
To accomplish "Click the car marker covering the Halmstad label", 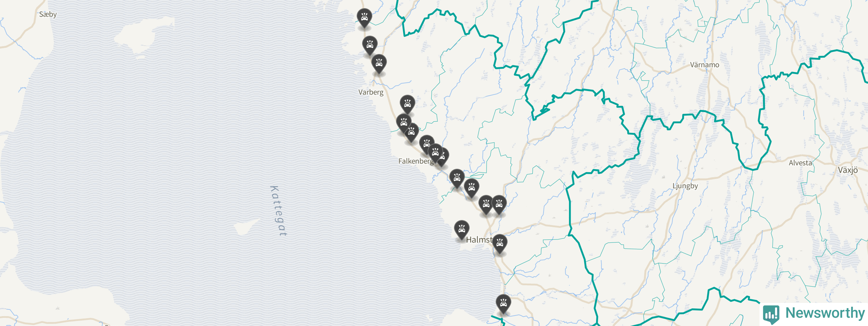I will click(499, 244).
